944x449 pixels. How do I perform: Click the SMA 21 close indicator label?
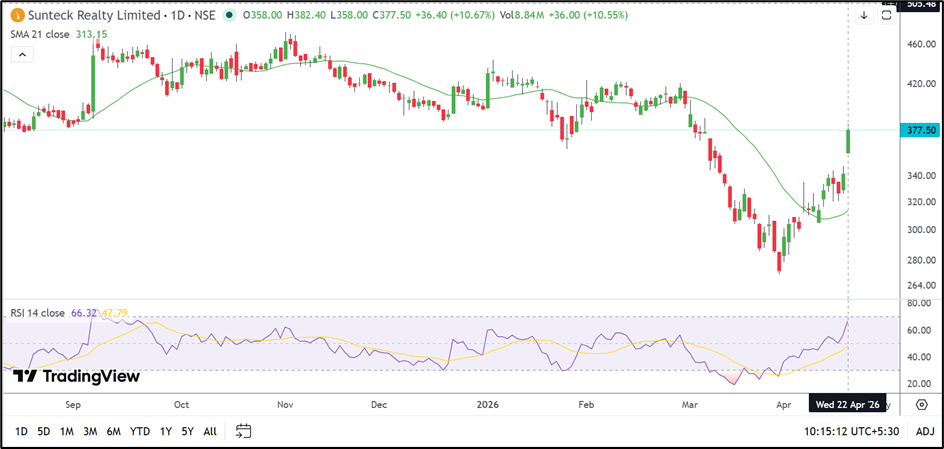[x=40, y=33]
